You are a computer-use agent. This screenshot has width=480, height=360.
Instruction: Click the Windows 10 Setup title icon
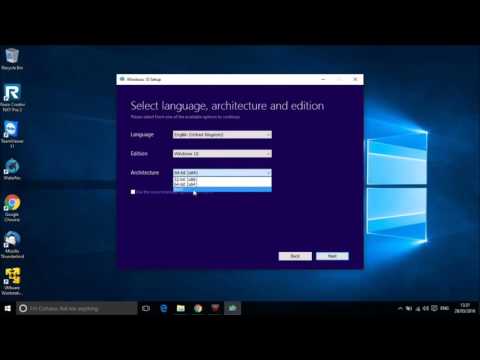click(x=122, y=79)
